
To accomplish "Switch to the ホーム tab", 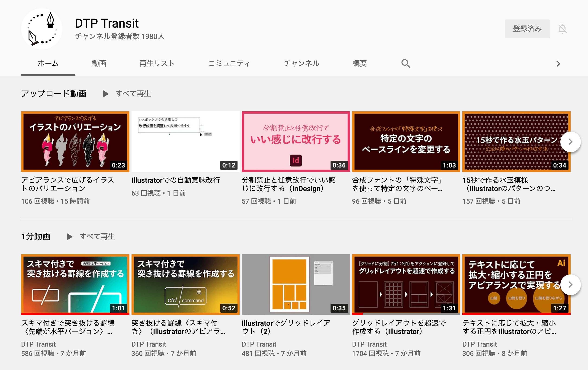I will click(48, 64).
